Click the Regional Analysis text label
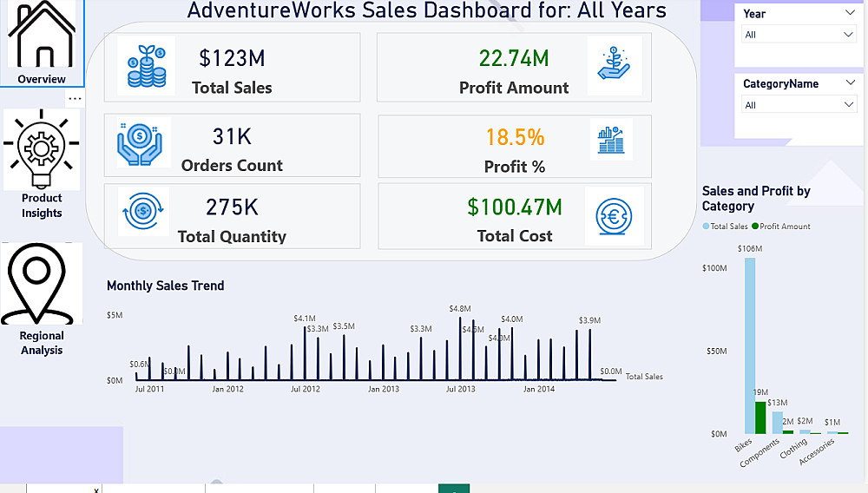This screenshot has height=493, width=868. (x=42, y=343)
